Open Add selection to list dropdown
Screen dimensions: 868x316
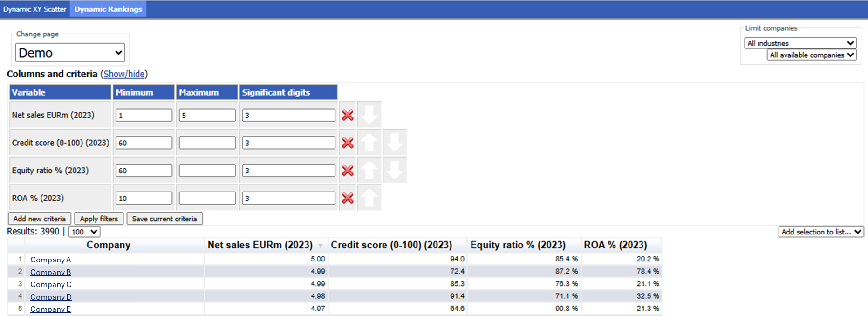coord(821,232)
